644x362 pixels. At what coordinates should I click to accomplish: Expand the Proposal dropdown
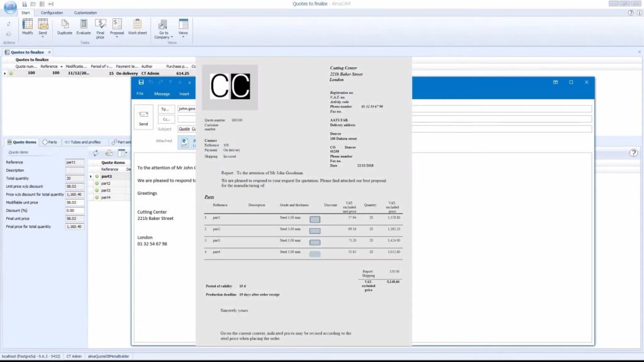[x=117, y=37]
